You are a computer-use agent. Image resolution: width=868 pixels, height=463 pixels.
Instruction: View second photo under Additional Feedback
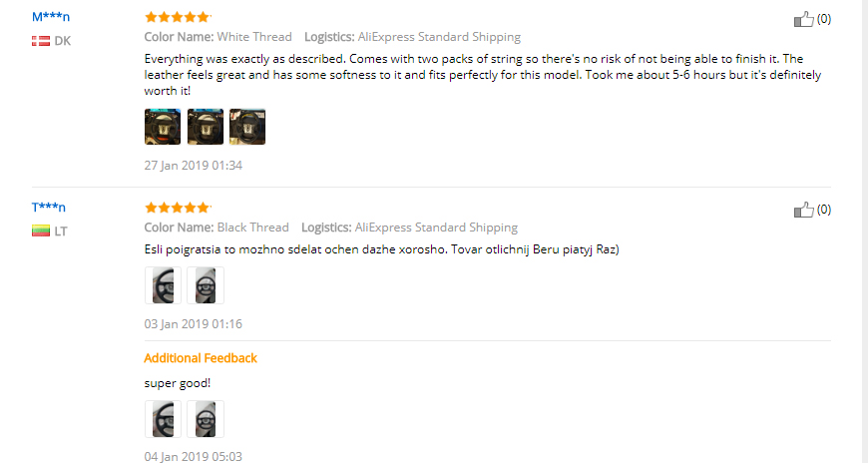[206, 419]
